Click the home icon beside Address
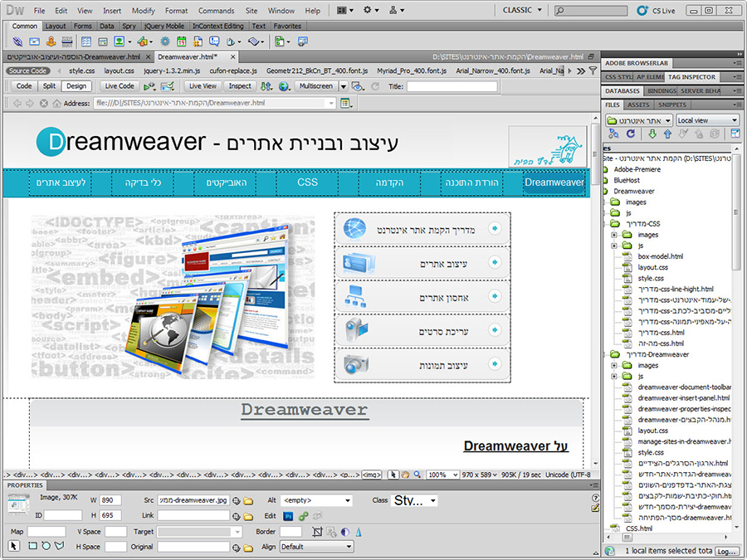The width and height of the screenshot is (747, 560). point(56,103)
